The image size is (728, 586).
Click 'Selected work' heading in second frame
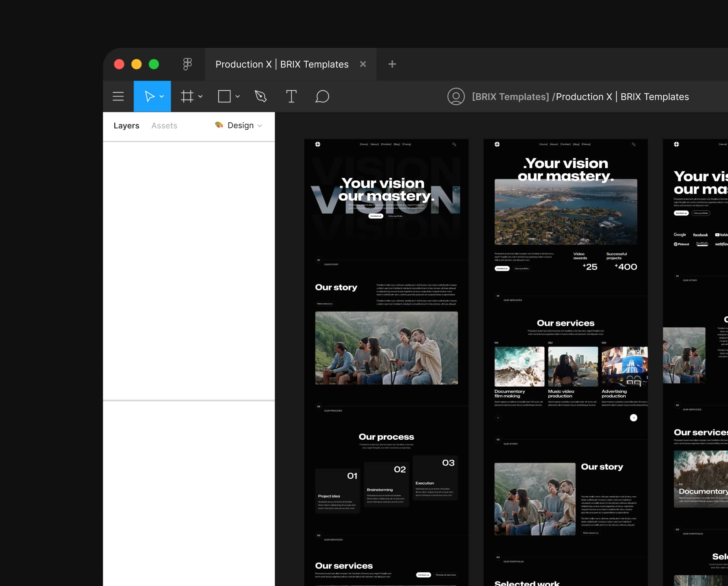[527, 583]
